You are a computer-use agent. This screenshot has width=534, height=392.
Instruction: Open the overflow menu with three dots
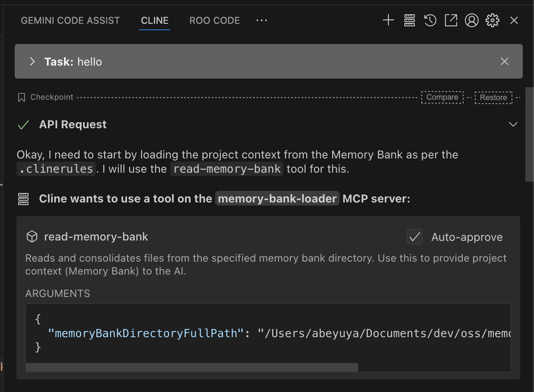261,20
